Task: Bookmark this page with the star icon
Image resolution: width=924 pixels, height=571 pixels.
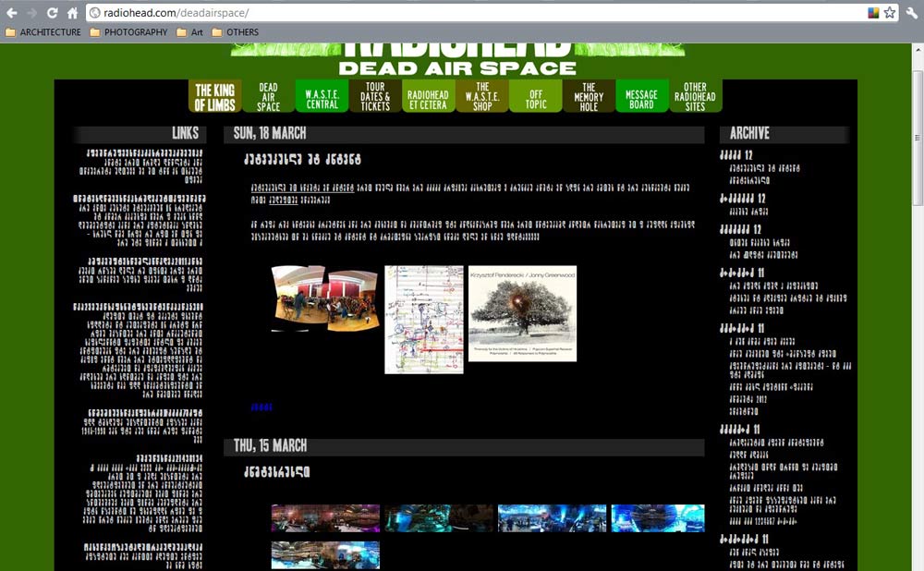Action: pos(889,12)
